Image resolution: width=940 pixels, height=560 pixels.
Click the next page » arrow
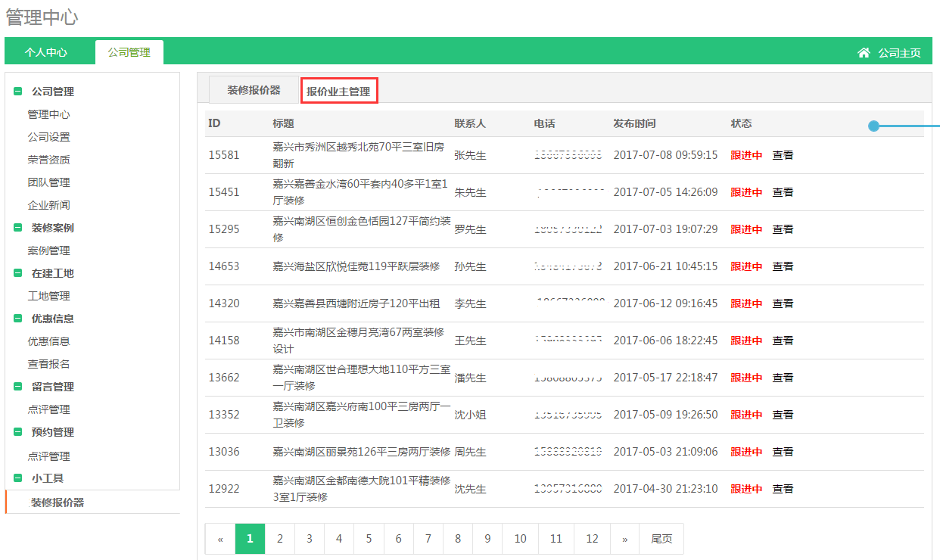[624, 539]
